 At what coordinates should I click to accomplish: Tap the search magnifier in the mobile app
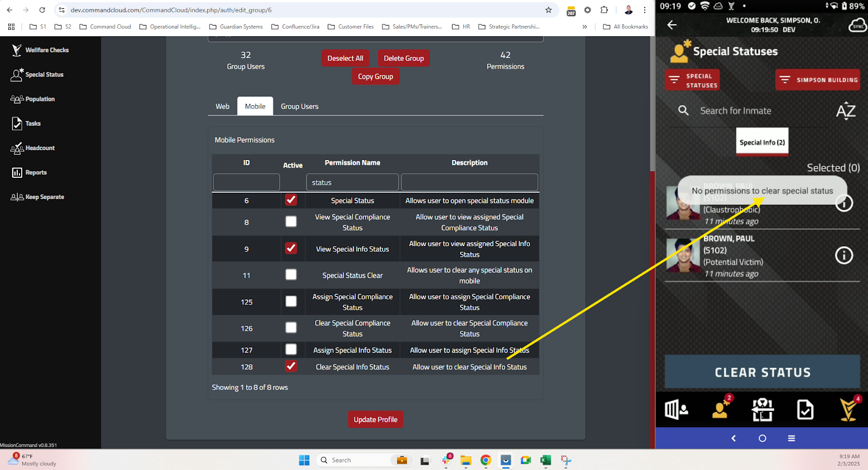tap(684, 111)
